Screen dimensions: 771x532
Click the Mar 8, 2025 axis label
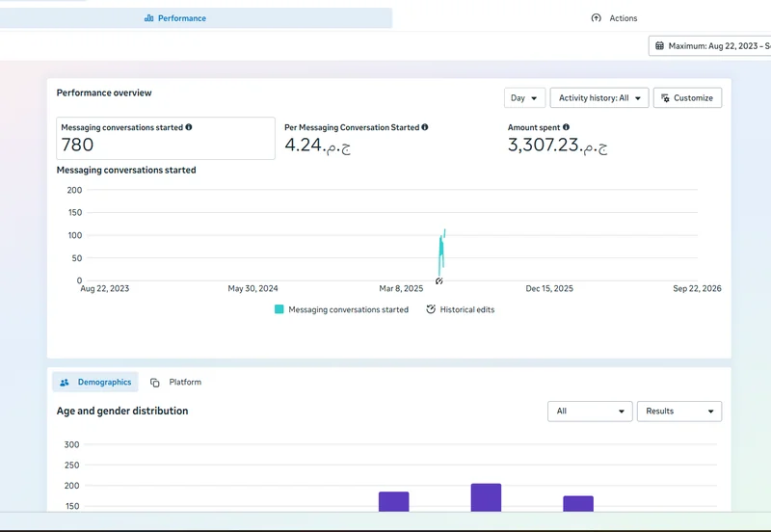(x=401, y=288)
